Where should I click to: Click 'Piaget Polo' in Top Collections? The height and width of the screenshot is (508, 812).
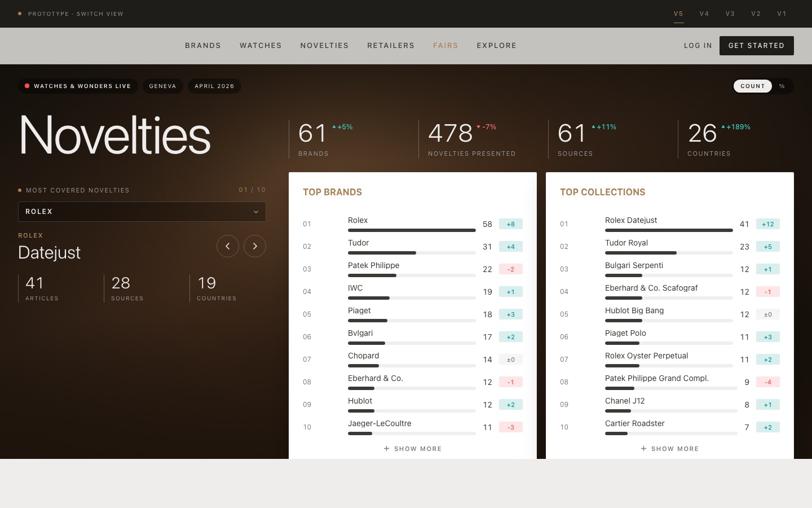(x=625, y=333)
